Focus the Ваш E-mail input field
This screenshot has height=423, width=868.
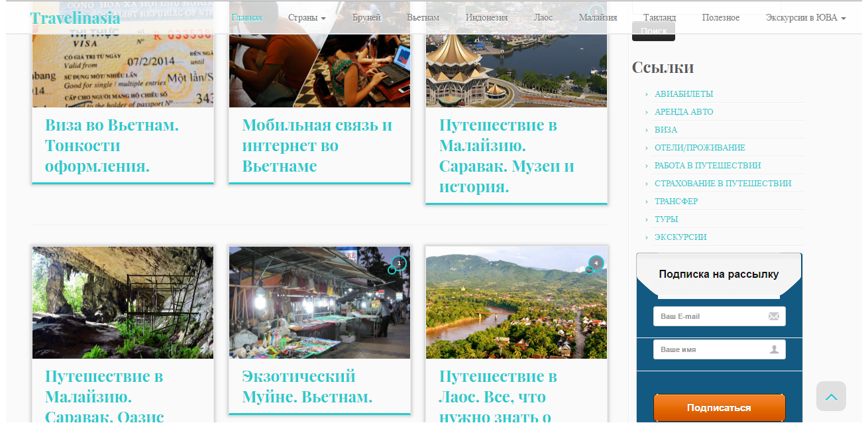pos(719,316)
